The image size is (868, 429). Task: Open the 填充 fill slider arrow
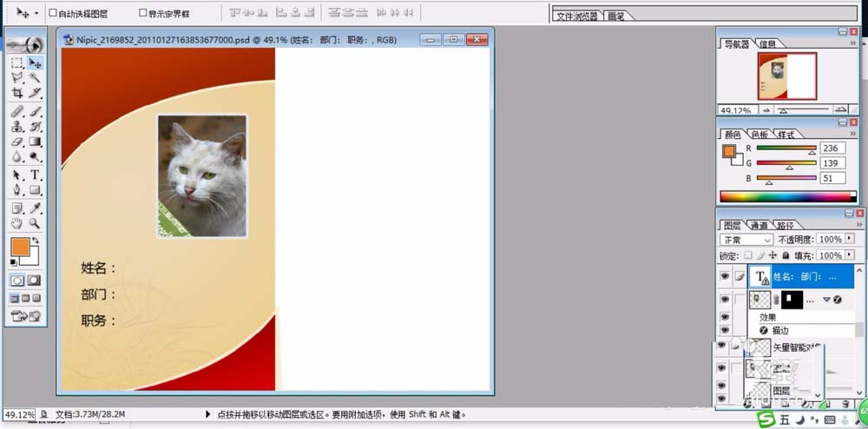tap(850, 255)
